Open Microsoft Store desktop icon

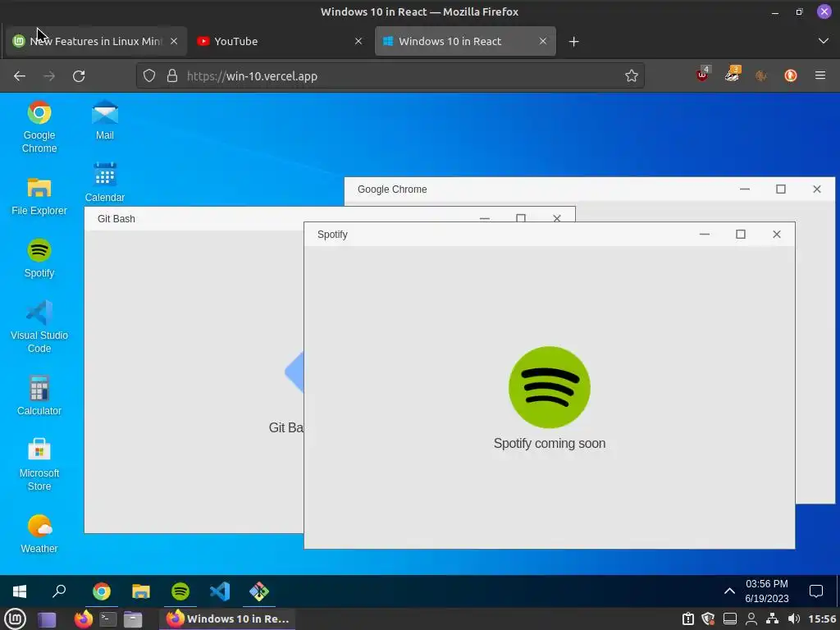click(x=39, y=464)
